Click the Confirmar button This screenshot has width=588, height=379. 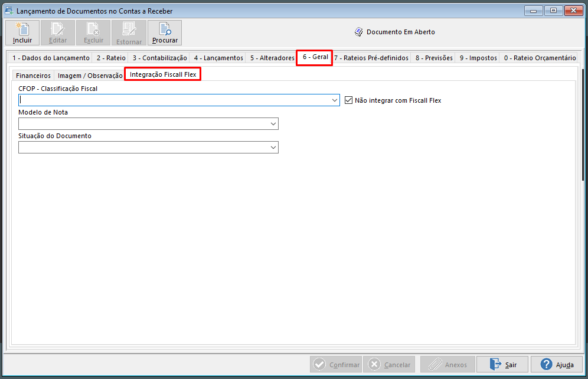[x=336, y=364]
